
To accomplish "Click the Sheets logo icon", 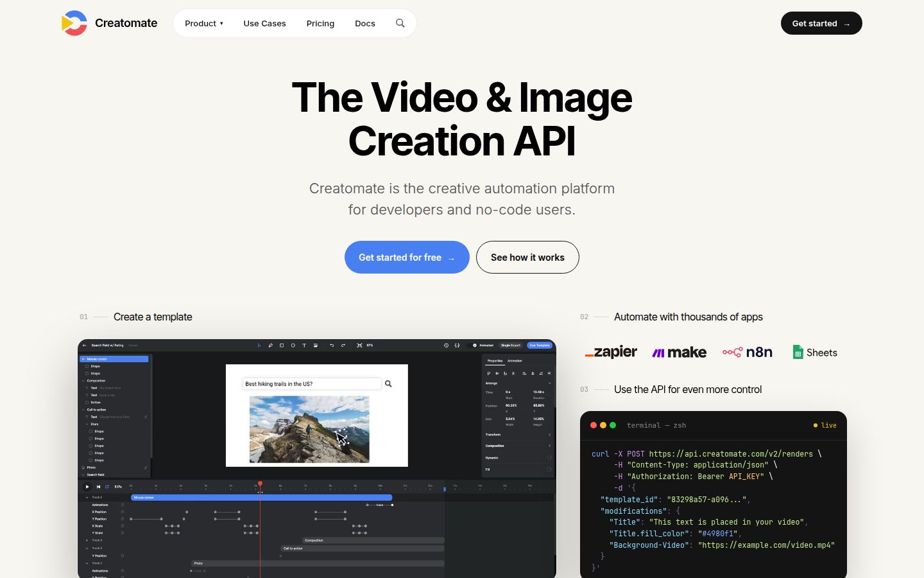I will click(798, 352).
